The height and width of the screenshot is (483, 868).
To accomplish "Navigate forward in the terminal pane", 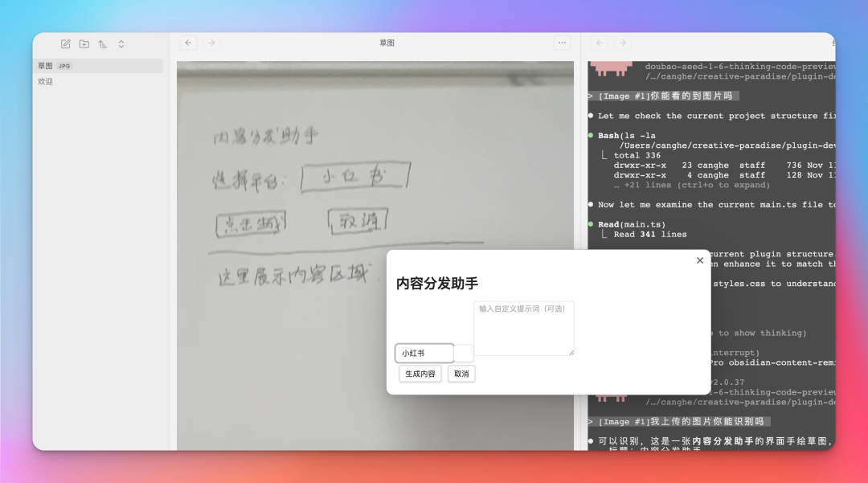I will coord(622,43).
